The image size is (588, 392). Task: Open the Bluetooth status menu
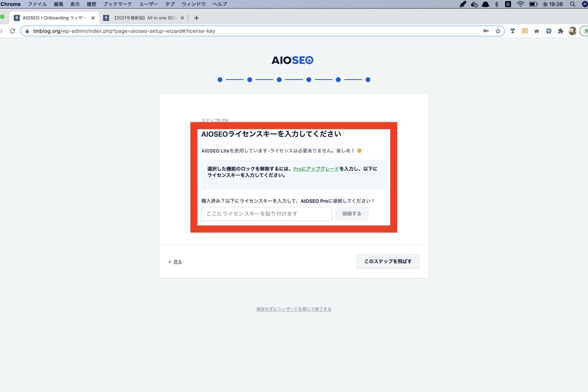click(x=496, y=4)
